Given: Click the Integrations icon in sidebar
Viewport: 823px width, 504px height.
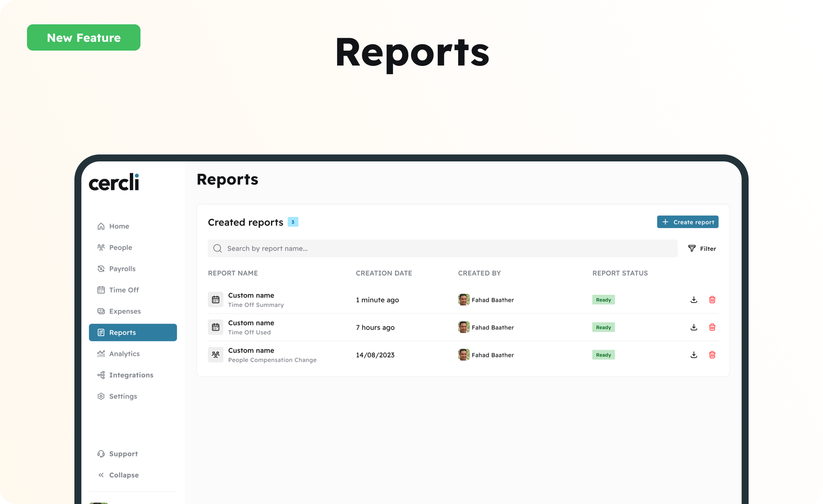Looking at the screenshot, I should (101, 375).
